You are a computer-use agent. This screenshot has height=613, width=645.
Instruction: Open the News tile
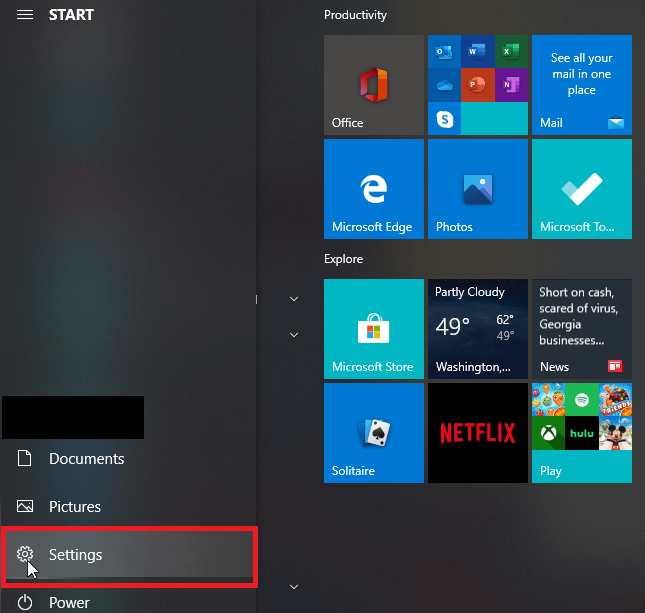pyautogui.click(x=582, y=329)
